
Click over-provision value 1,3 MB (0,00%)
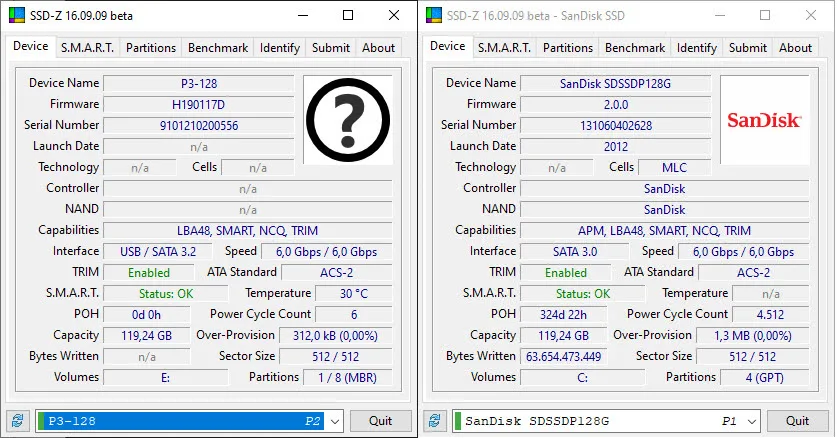click(753, 336)
